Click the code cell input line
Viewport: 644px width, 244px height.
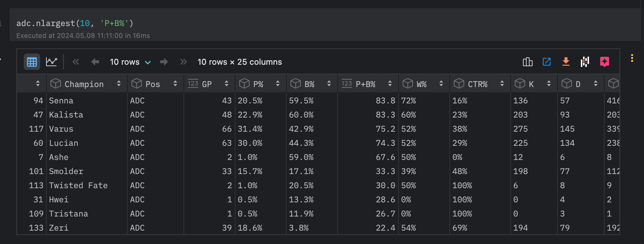point(75,23)
